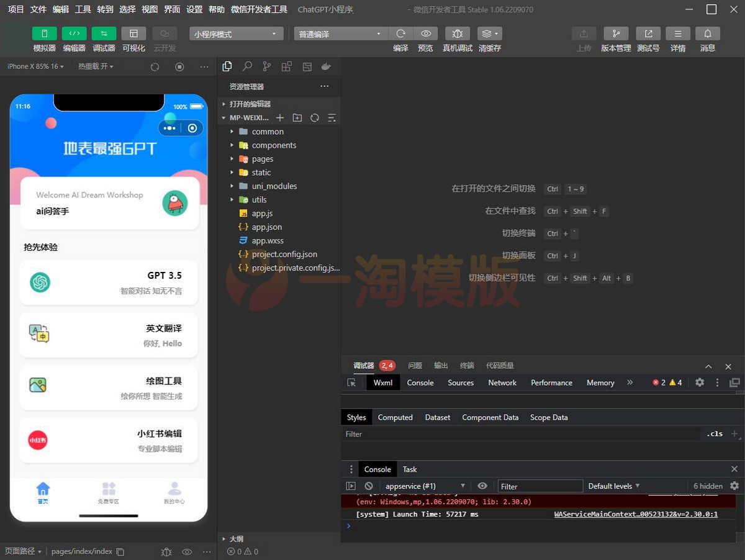Open the Default levels dropdown
745x560 pixels.
point(614,486)
